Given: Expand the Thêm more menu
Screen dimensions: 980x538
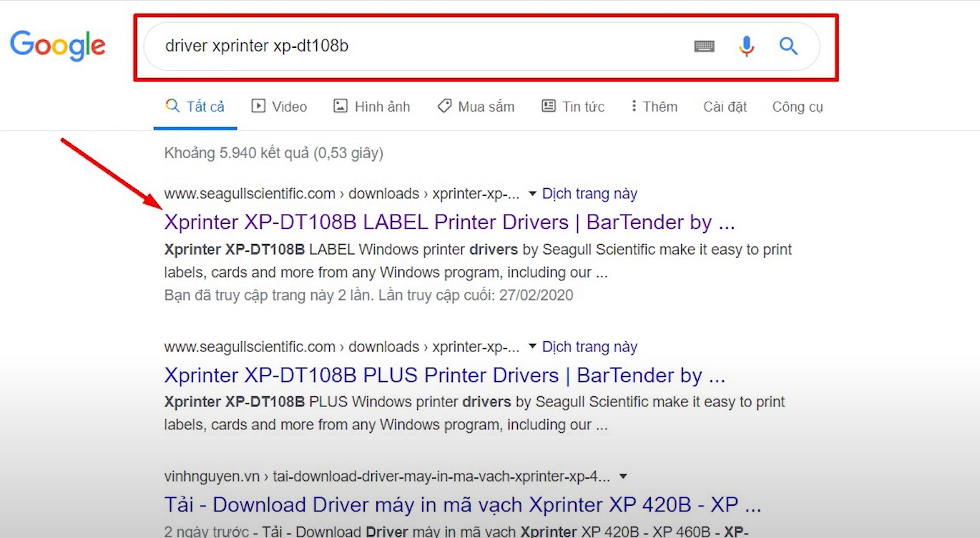Looking at the screenshot, I should (653, 107).
